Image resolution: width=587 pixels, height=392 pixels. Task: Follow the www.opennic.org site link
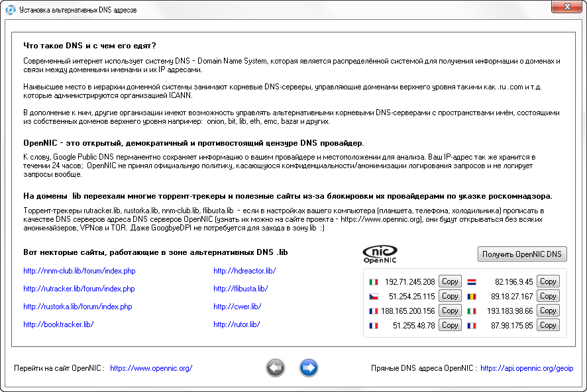pyautogui.click(x=151, y=368)
